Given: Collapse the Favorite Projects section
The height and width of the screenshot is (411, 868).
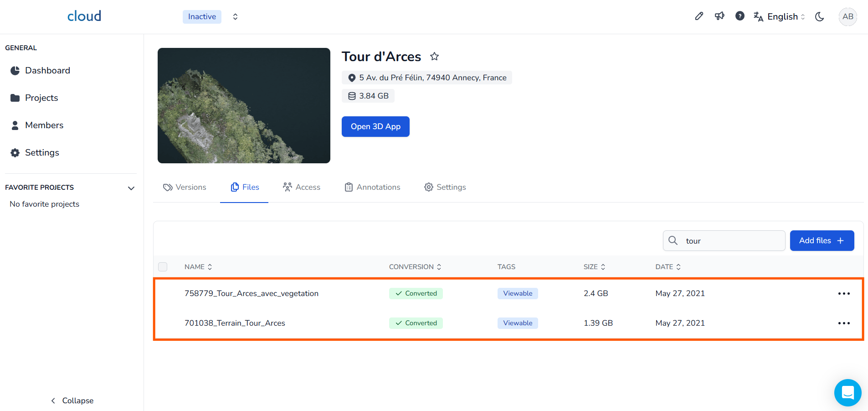Looking at the screenshot, I should 131,188.
